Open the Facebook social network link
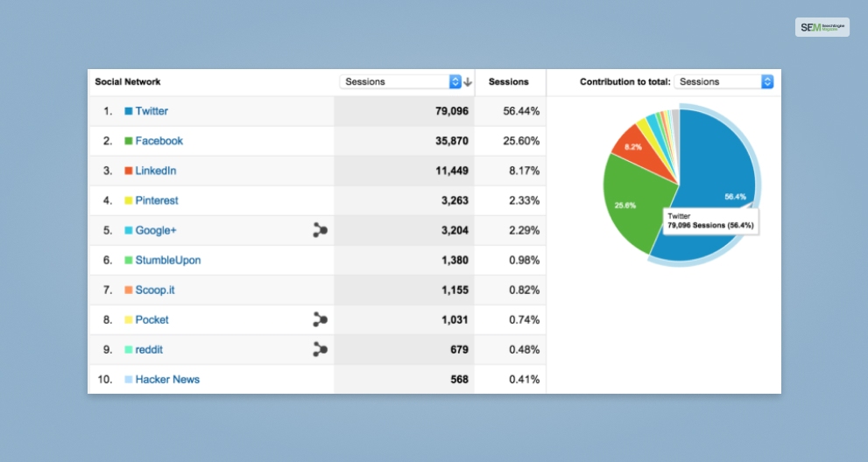Viewport: 868px width, 462px height. point(159,141)
